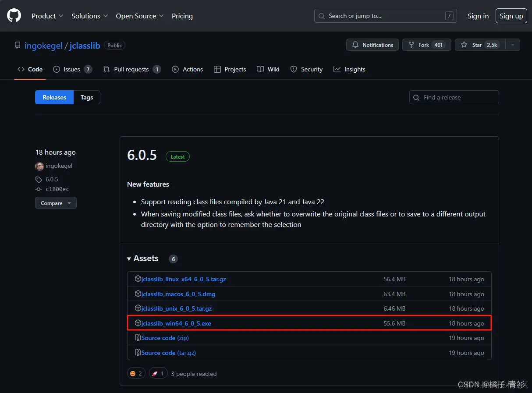Open ingokegel user profile link
The height and width of the screenshot is (393, 532).
pyautogui.click(x=43, y=46)
